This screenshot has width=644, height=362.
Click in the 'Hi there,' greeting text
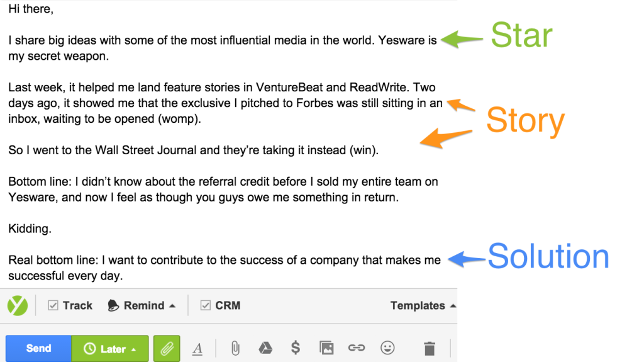click(x=31, y=9)
